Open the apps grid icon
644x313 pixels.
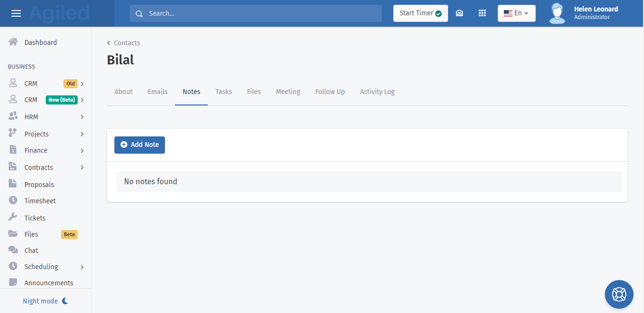[x=482, y=13]
